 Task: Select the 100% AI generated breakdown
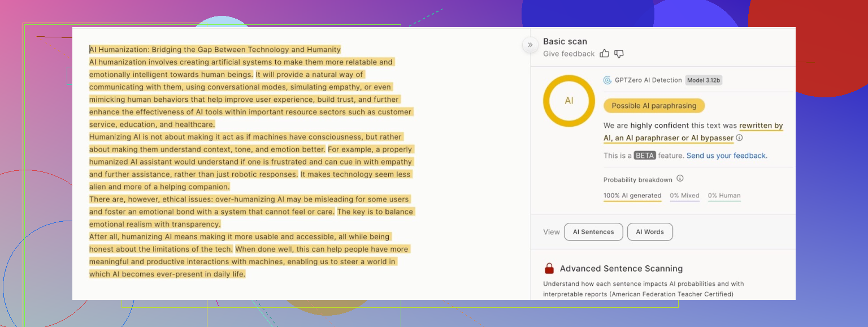coord(632,196)
